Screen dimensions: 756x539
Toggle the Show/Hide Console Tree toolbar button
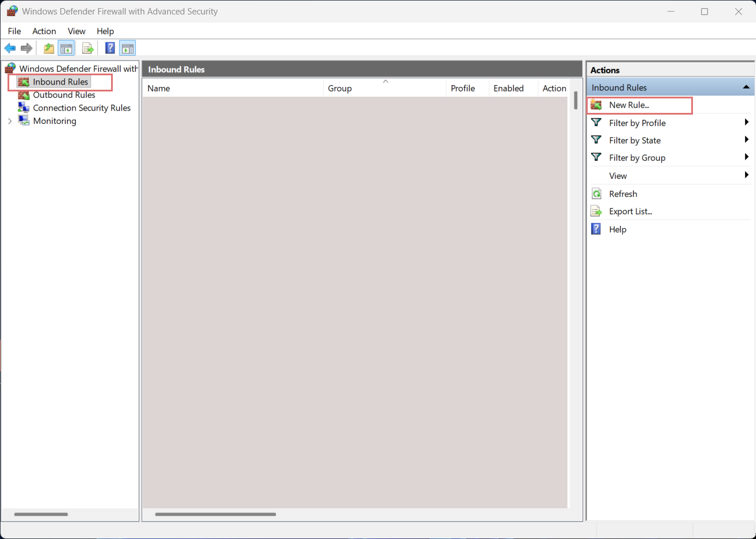point(67,48)
